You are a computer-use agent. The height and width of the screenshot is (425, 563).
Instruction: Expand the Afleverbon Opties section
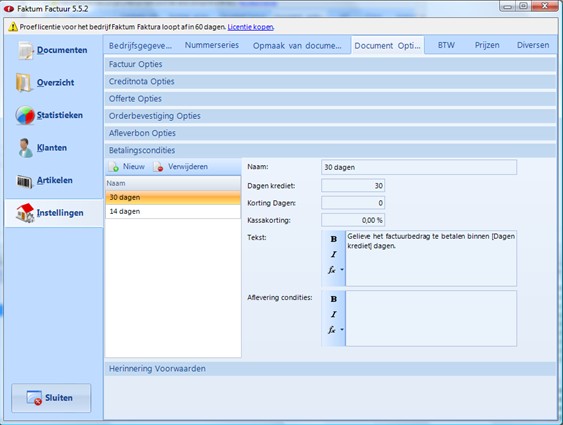(330, 133)
